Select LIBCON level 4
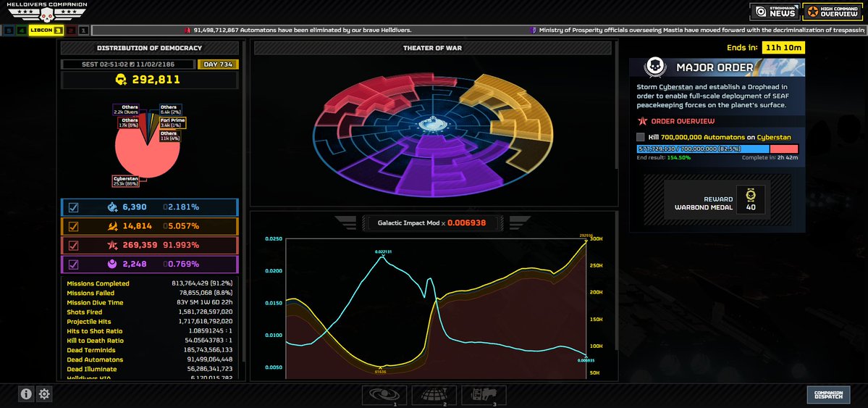868x408 pixels. (x=21, y=30)
